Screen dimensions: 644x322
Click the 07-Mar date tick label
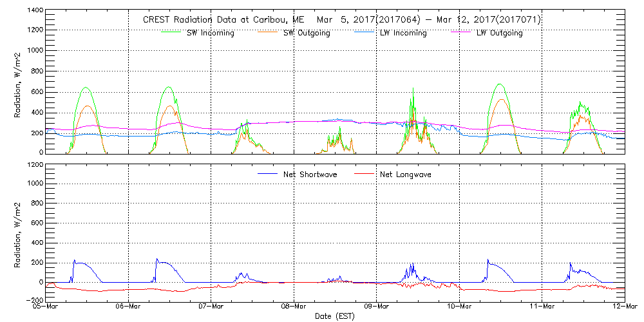(x=211, y=308)
